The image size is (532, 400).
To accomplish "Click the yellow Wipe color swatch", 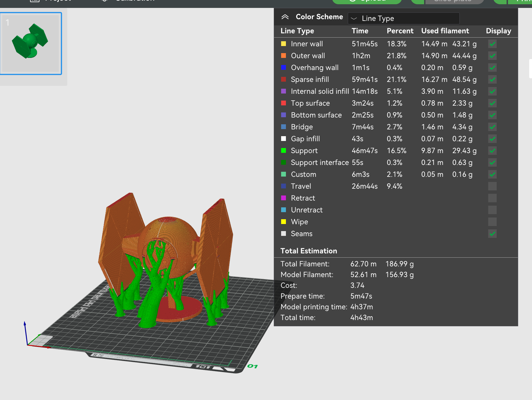I will [283, 222].
